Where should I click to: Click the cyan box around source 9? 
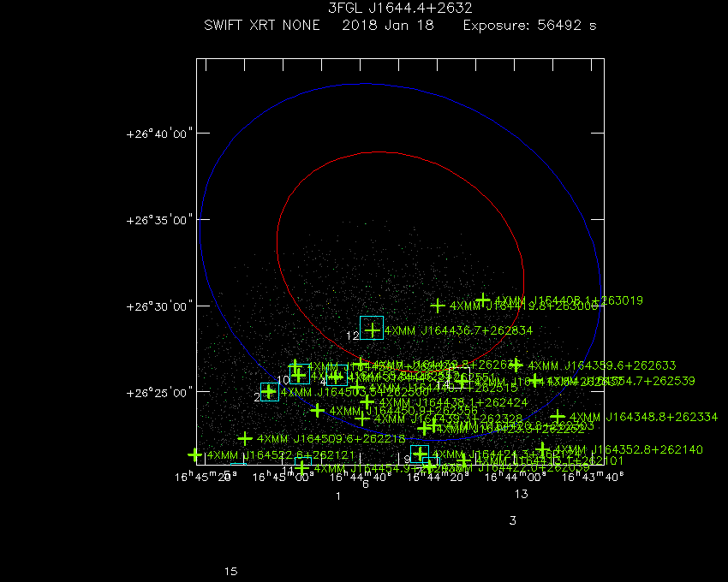pyautogui.click(x=420, y=454)
